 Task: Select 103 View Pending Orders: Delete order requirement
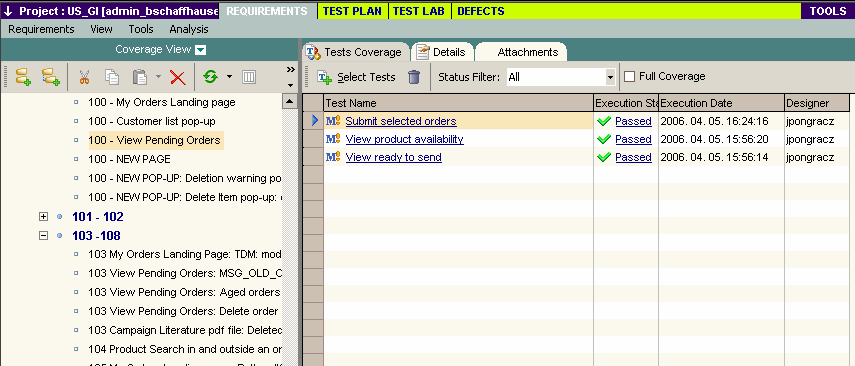pos(183,311)
